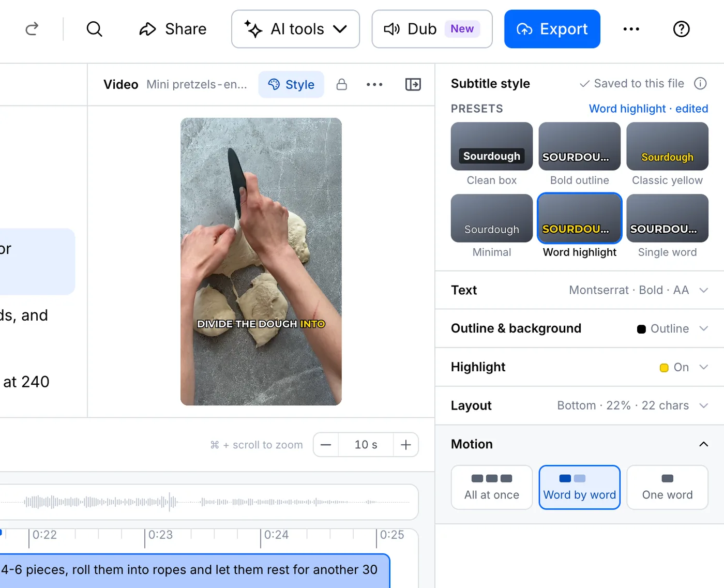The width and height of the screenshot is (724, 588).
Task: Open the AI tools dropdown
Action: 295,29
